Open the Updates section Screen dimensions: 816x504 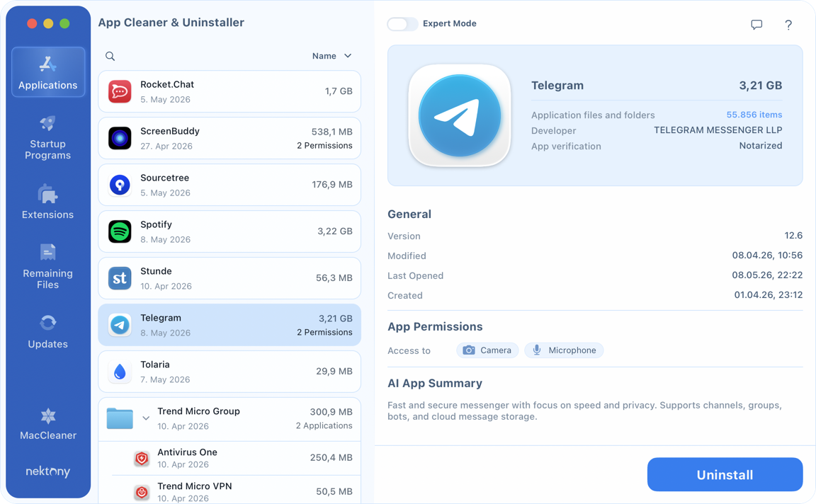click(48, 331)
